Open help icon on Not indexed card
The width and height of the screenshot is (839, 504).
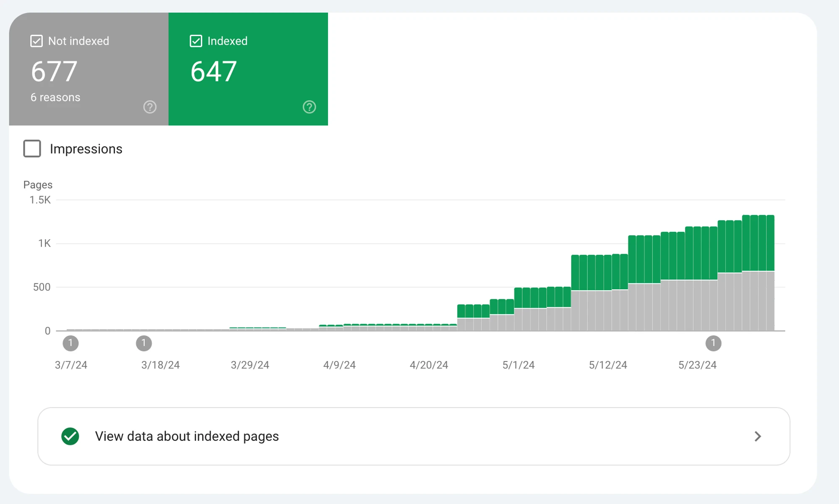pyautogui.click(x=150, y=107)
